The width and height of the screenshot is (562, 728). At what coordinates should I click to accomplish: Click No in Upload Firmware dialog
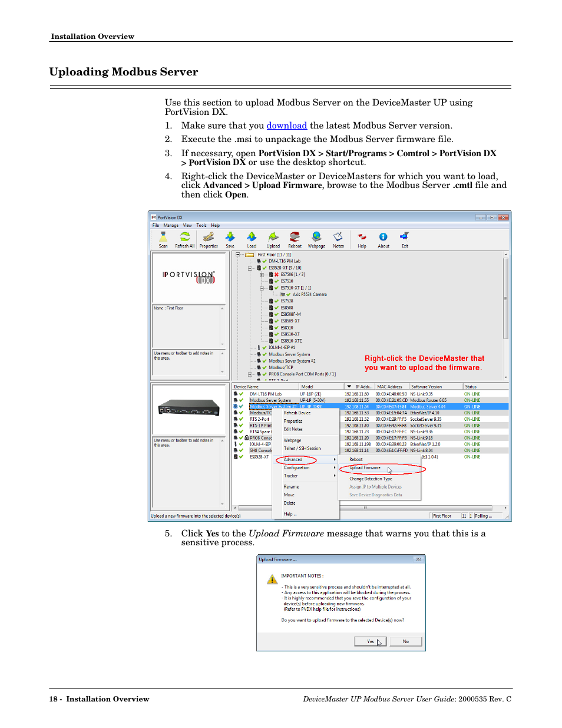point(406,641)
